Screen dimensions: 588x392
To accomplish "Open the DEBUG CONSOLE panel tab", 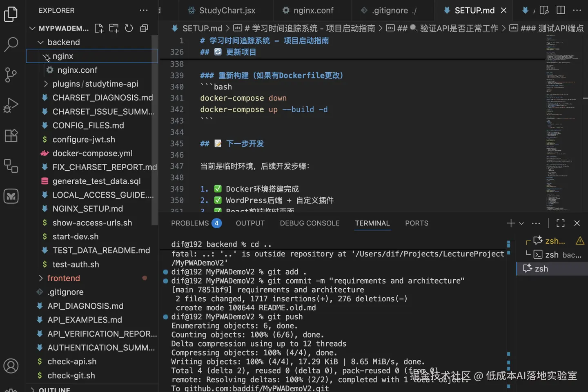I will tap(310, 223).
